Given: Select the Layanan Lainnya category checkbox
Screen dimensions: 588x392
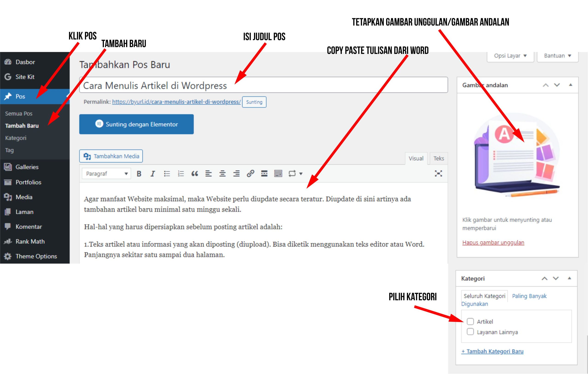Looking at the screenshot, I should point(469,332).
